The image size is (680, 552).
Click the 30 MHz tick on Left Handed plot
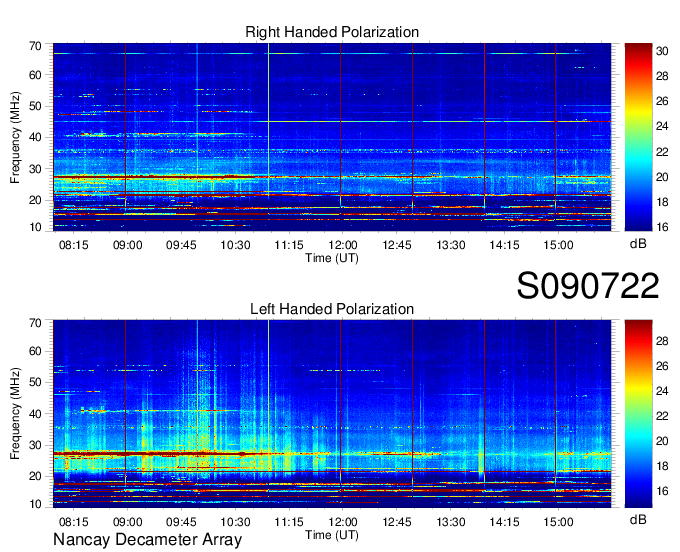tap(35, 446)
